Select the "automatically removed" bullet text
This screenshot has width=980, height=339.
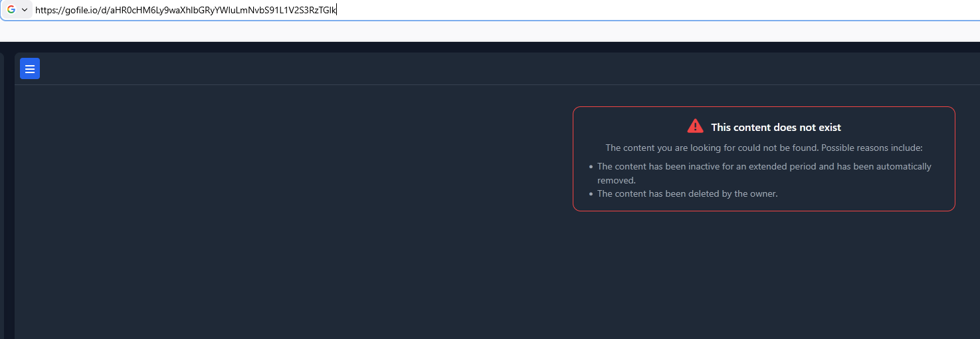pyautogui.click(x=764, y=173)
